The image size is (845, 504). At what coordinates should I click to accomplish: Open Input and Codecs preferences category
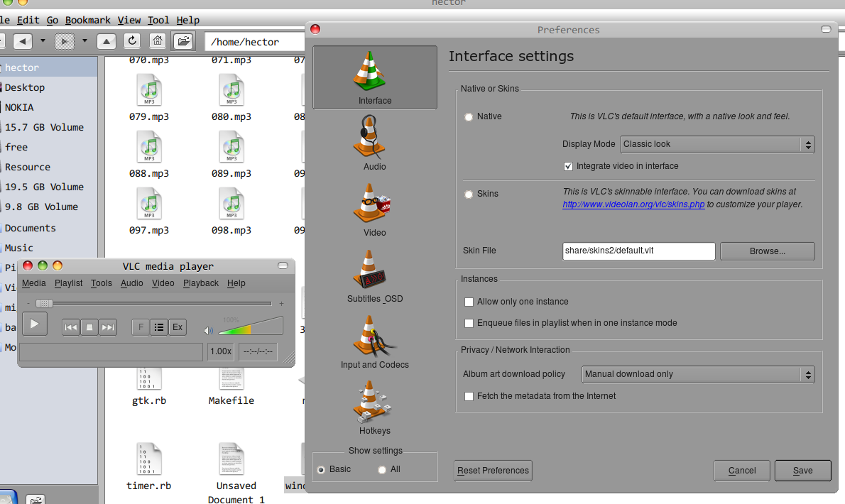coord(374,342)
